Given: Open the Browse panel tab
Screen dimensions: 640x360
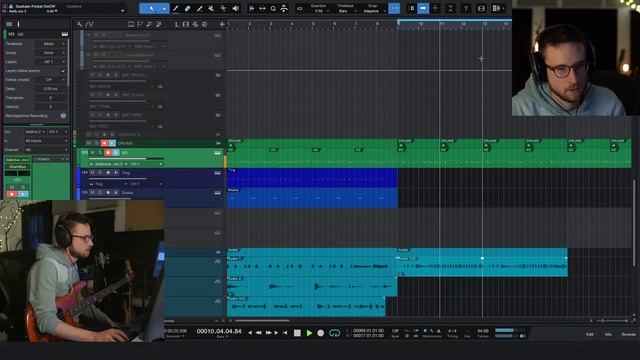Looking at the screenshot, I should [x=629, y=334].
